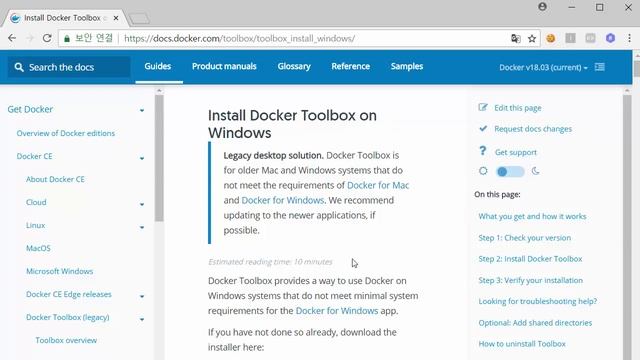Click the left sidebar scroll-up arrow
This screenshot has height=360, width=640.
coord(159,91)
